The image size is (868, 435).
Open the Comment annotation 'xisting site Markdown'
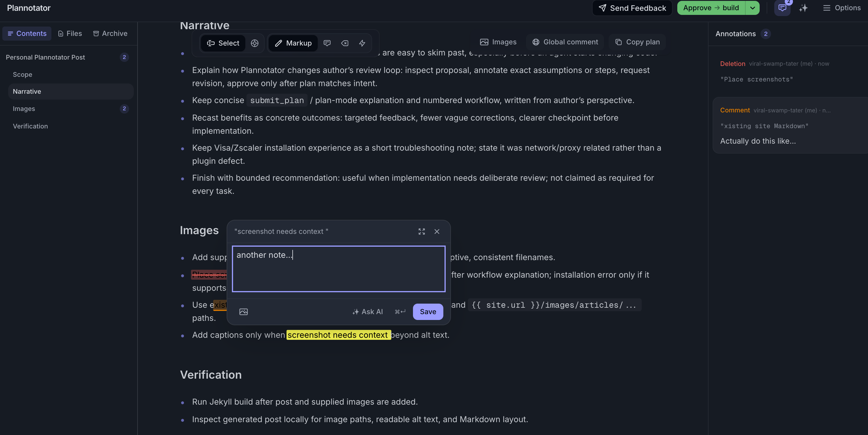point(790,125)
